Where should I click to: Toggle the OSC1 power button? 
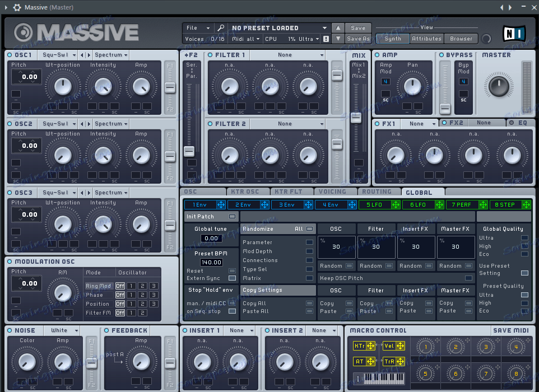click(10, 55)
